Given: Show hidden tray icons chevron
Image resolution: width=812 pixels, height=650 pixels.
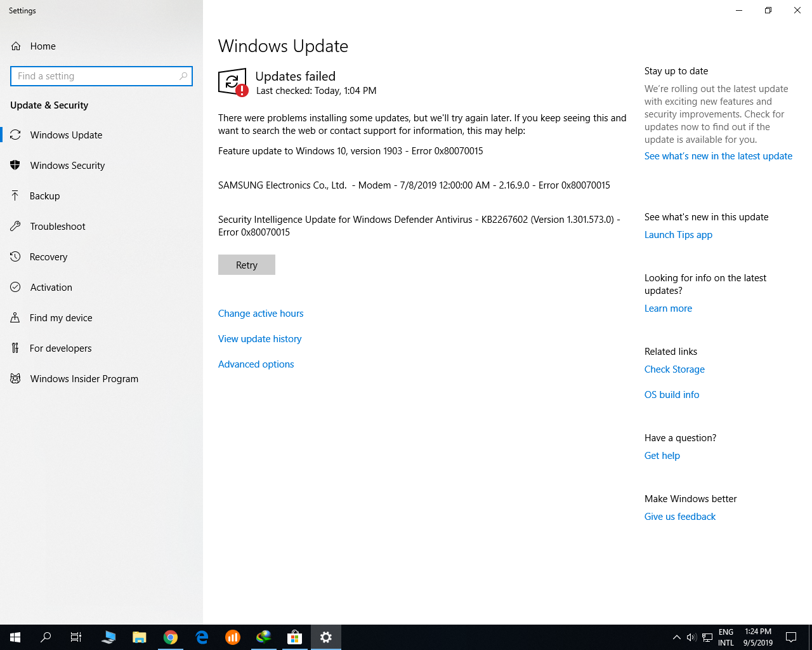Looking at the screenshot, I should (676, 637).
